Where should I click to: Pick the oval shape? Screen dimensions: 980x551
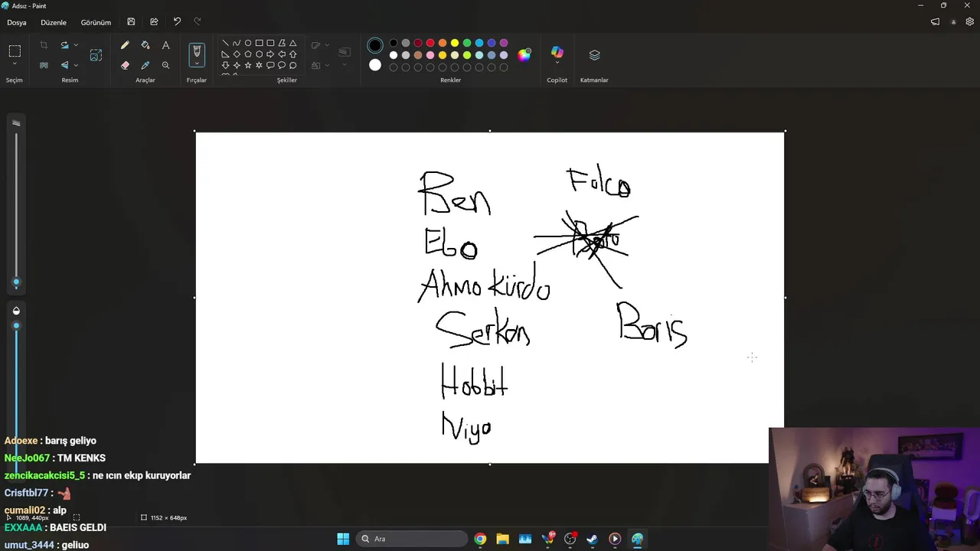(248, 43)
